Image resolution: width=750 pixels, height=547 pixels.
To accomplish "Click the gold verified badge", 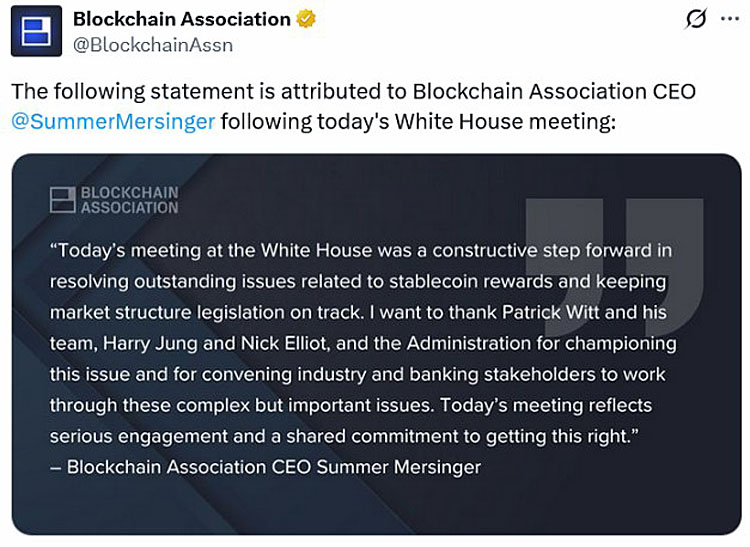I will (x=306, y=19).
